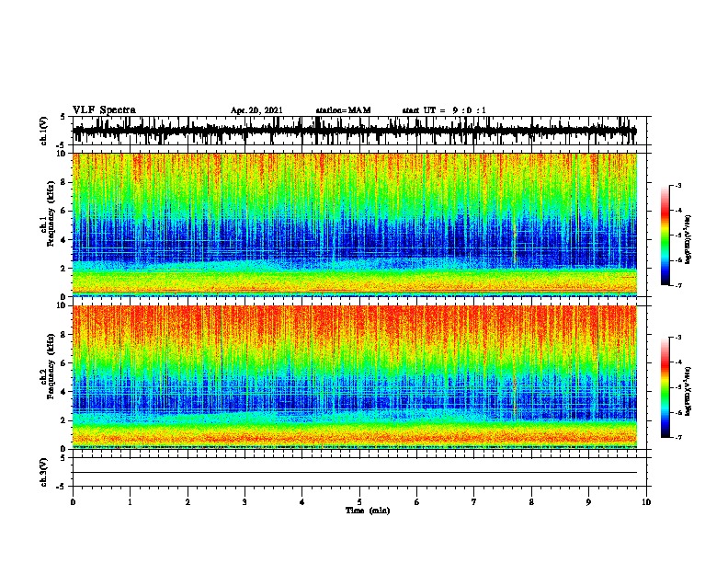Click the time axis tick label '7'
The height and width of the screenshot is (563, 728).
coord(474,502)
